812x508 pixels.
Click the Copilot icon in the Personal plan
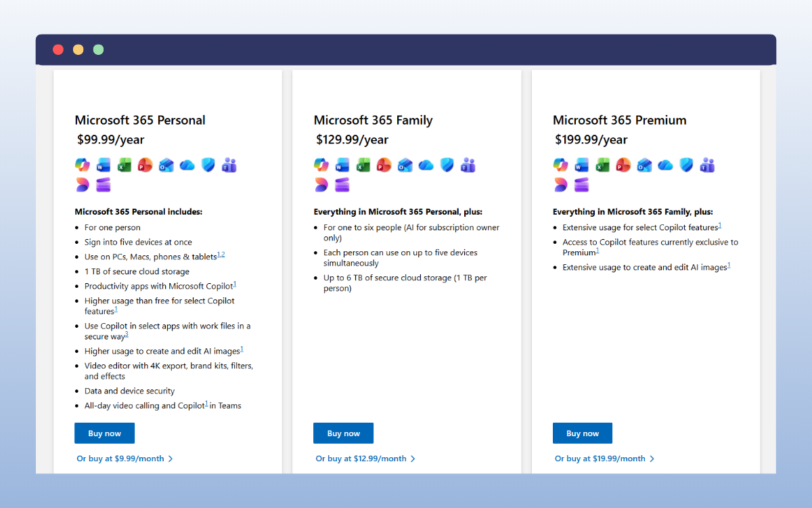[x=82, y=165]
